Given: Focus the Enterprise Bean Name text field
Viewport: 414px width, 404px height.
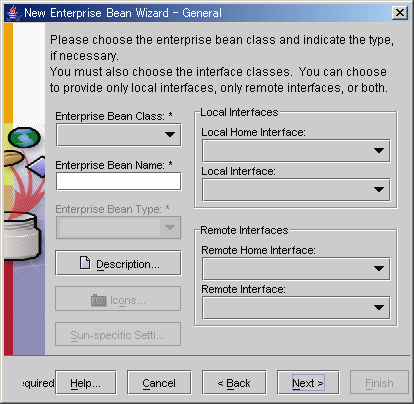Looking at the screenshot, I should (x=119, y=181).
